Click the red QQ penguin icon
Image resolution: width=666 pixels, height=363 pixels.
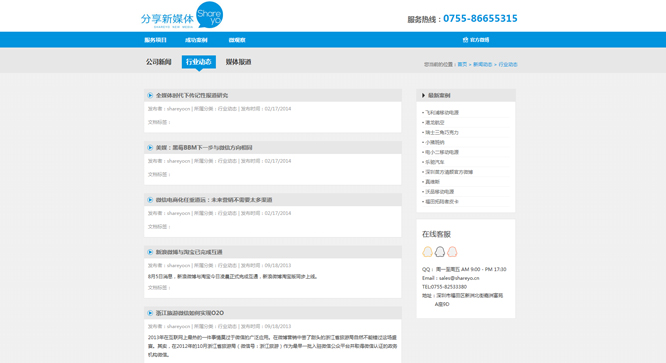pos(452,252)
